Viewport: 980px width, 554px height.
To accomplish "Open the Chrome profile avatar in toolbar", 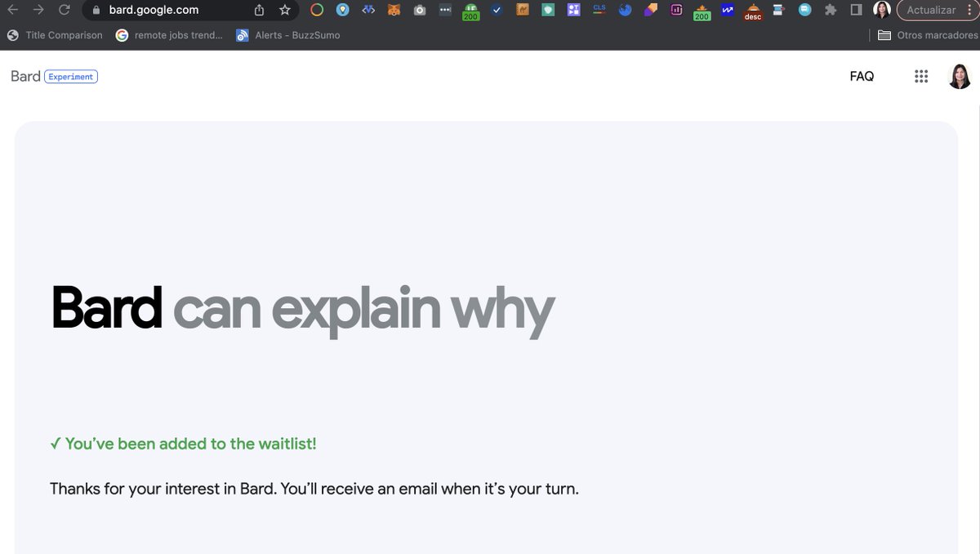I will (882, 11).
